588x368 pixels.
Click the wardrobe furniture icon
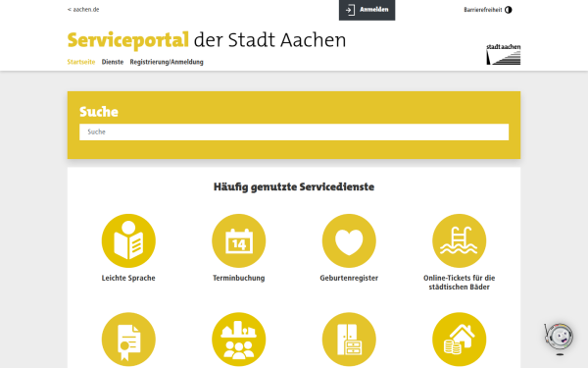point(349,340)
